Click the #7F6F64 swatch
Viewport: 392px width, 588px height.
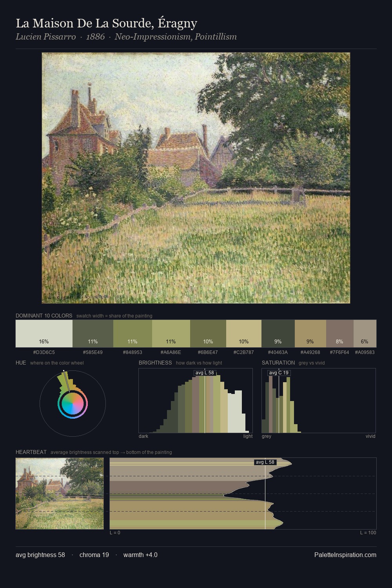340,334
